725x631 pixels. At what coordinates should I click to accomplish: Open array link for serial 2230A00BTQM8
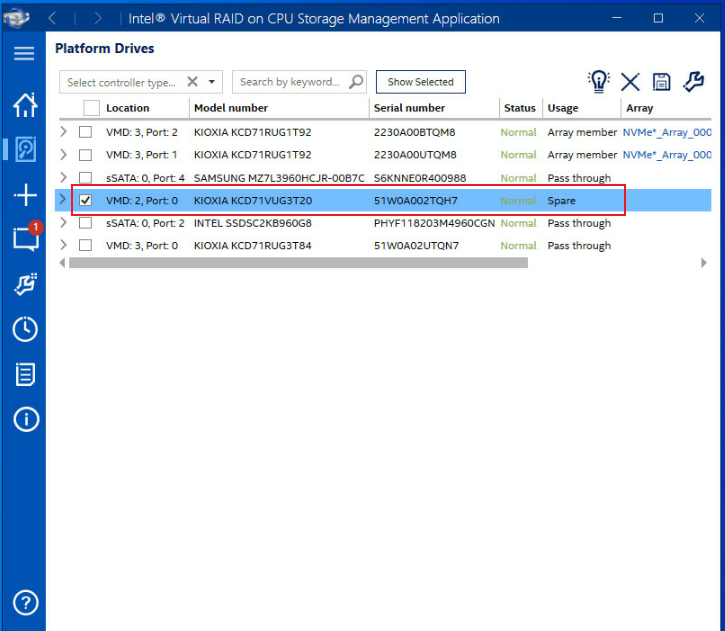click(667, 132)
